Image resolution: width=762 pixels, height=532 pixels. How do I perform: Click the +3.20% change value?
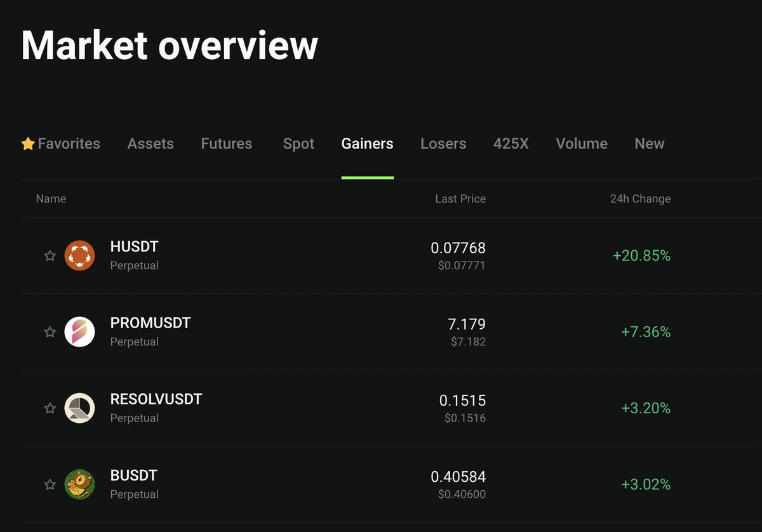click(x=646, y=408)
